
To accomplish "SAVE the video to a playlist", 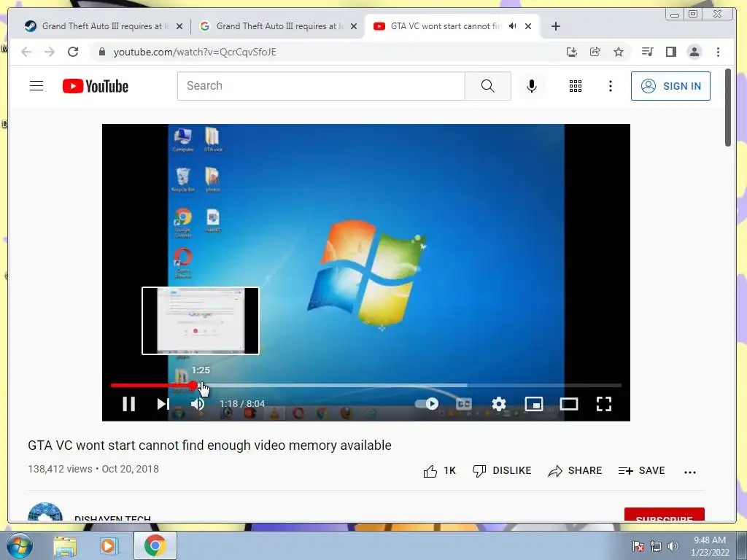I will 641,471.
